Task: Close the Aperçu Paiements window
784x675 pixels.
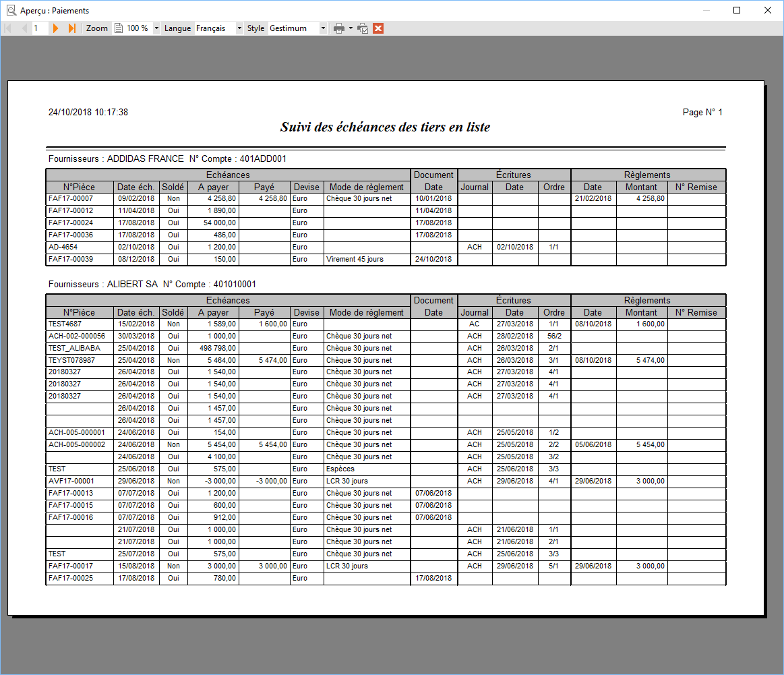Action: point(768,10)
